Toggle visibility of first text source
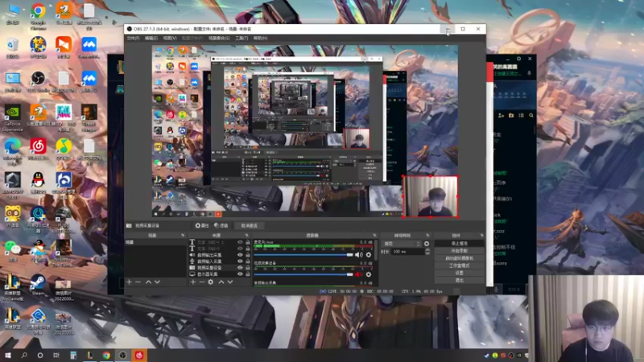The height and width of the screenshot is (362, 644). (240, 242)
